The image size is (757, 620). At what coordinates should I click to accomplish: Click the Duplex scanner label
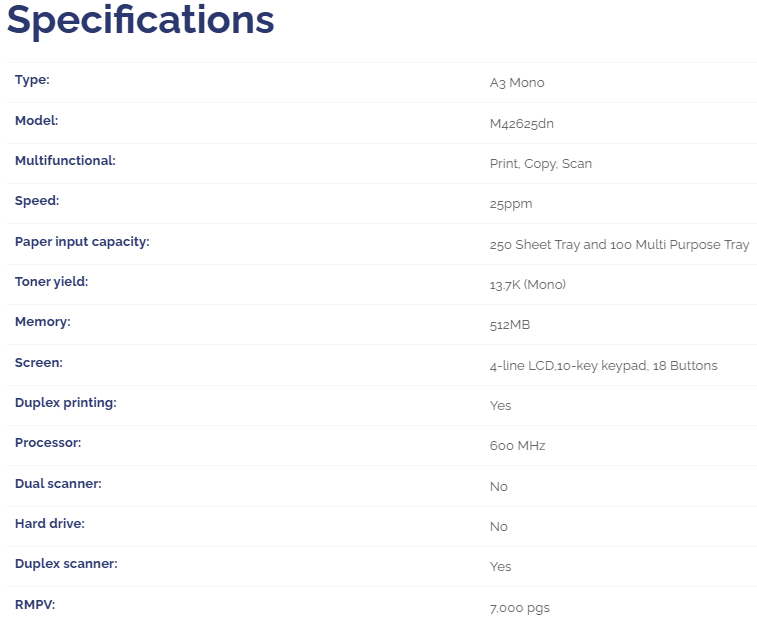point(66,564)
